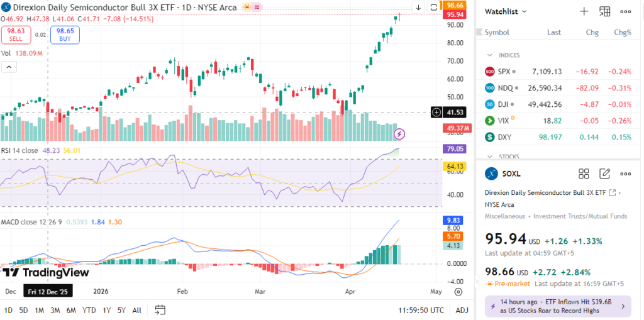Click the purple lightning bolt on chart

tap(399, 134)
